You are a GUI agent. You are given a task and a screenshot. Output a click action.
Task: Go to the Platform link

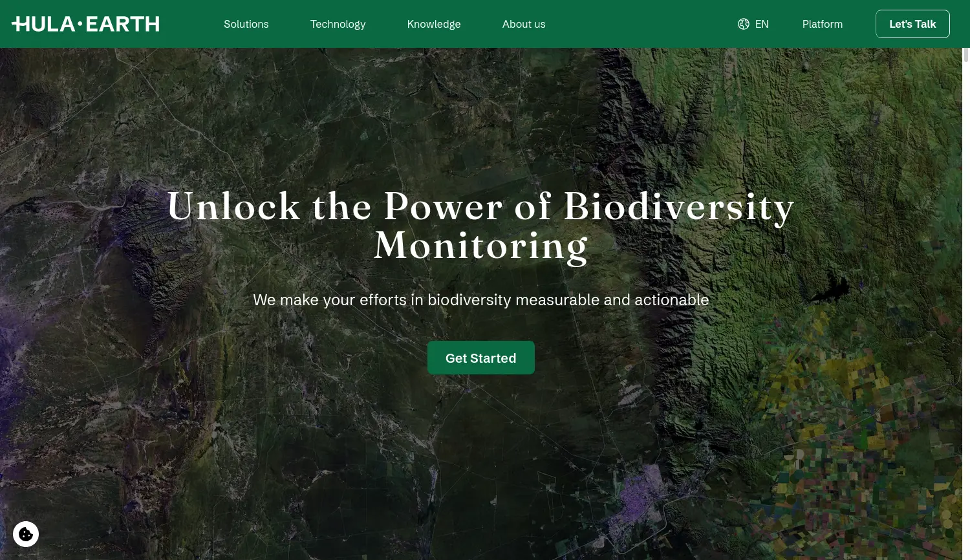822,24
